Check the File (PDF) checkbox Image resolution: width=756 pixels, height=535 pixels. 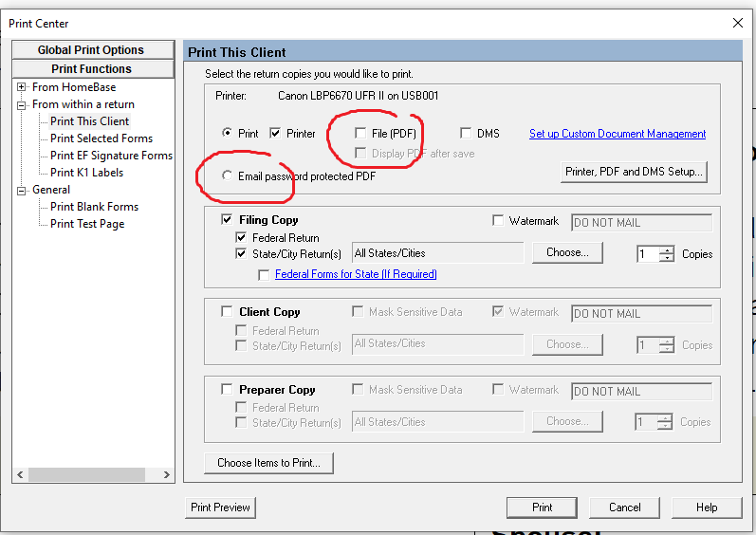coord(360,134)
